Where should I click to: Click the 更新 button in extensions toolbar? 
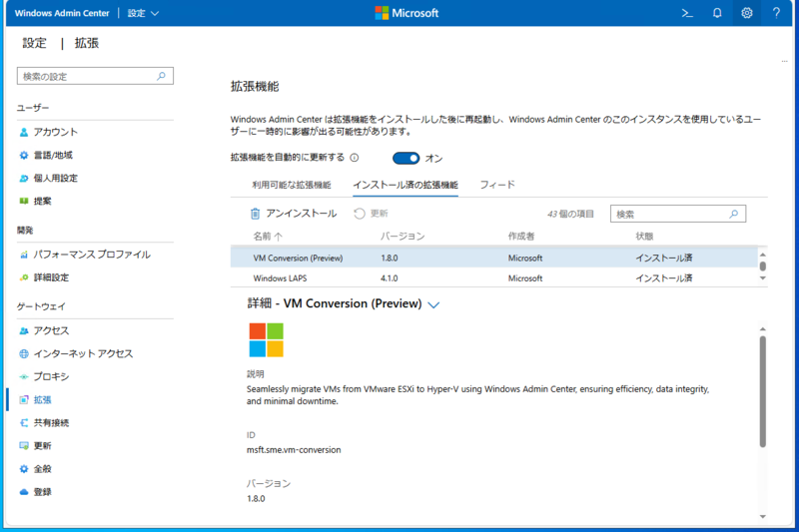click(371, 214)
